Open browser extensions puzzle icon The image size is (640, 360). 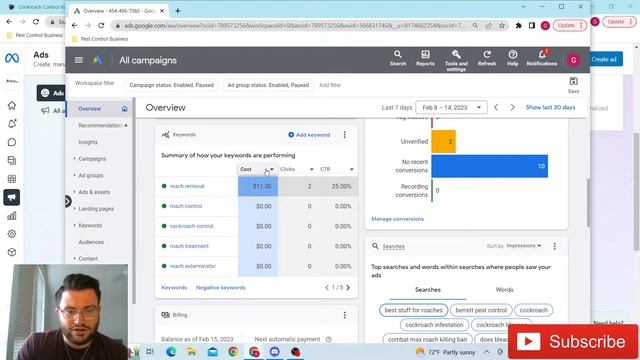tap(518, 25)
